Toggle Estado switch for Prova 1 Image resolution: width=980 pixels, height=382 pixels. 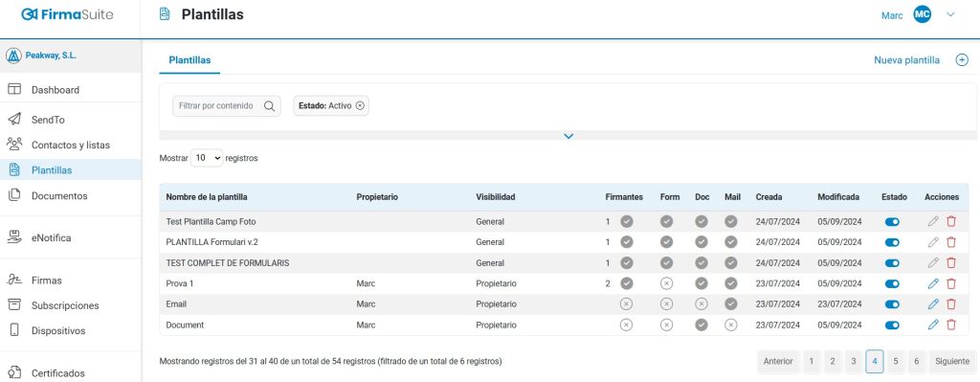[893, 283]
